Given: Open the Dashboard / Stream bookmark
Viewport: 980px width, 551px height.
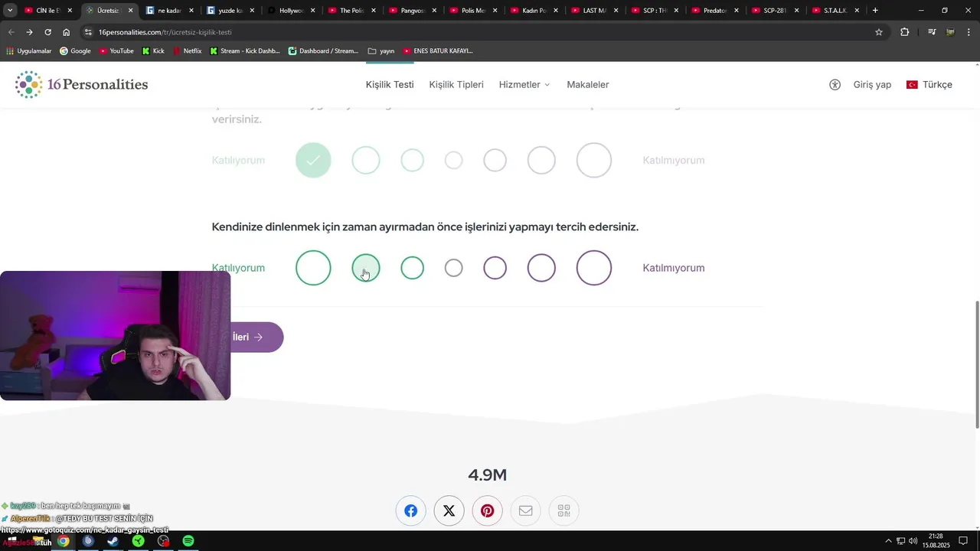Looking at the screenshot, I should (x=323, y=51).
